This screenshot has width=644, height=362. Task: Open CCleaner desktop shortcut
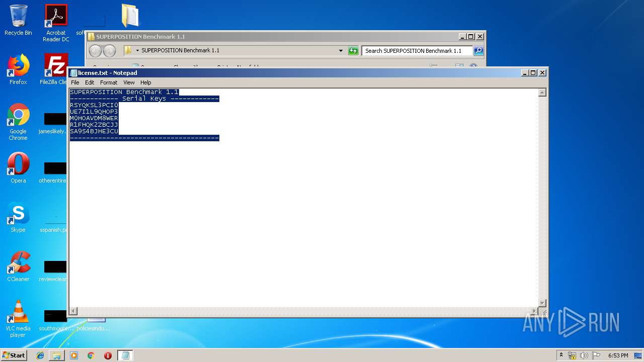tap(18, 266)
